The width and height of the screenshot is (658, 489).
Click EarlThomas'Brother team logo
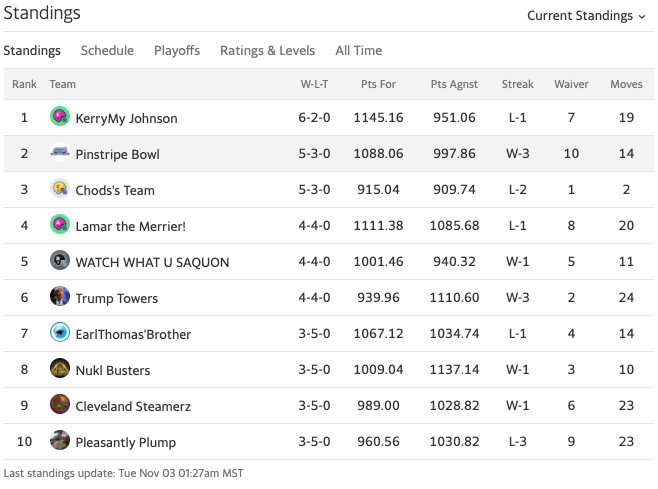tap(60, 333)
